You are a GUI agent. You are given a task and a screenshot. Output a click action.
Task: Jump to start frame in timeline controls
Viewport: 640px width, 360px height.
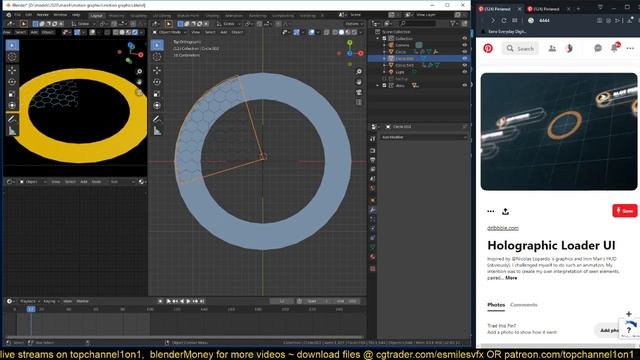point(169,301)
